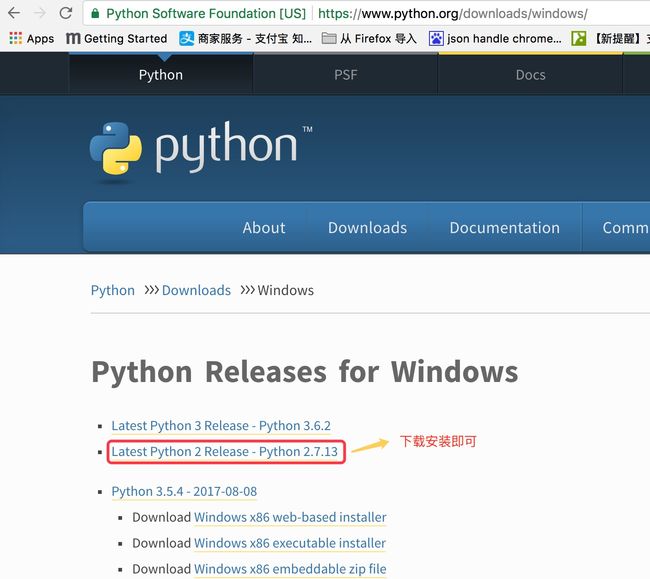Open the 从 Firefox 导入 bookmark folder
This screenshot has height=579, width=650.
[369, 39]
